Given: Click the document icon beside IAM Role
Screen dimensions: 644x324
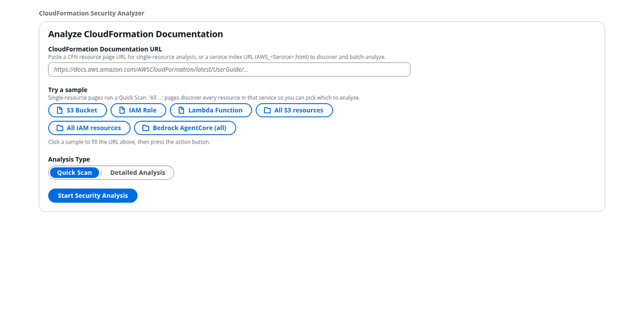Looking at the screenshot, I should [x=122, y=110].
